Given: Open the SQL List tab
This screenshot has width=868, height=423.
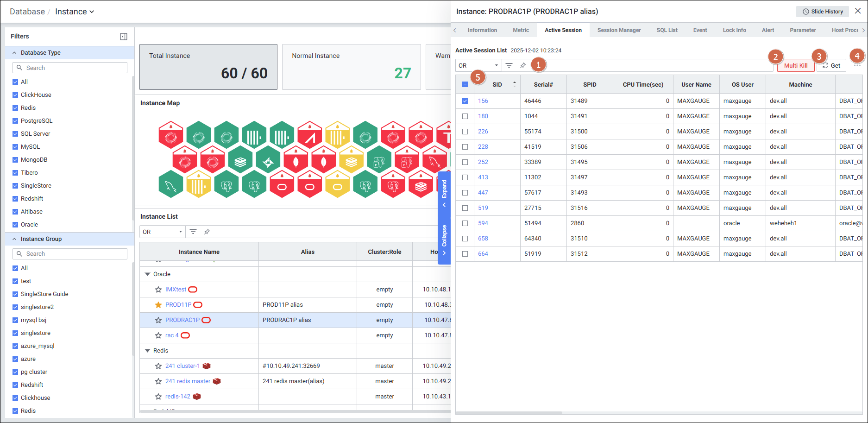Looking at the screenshot, I should click(x=667, y=30).
